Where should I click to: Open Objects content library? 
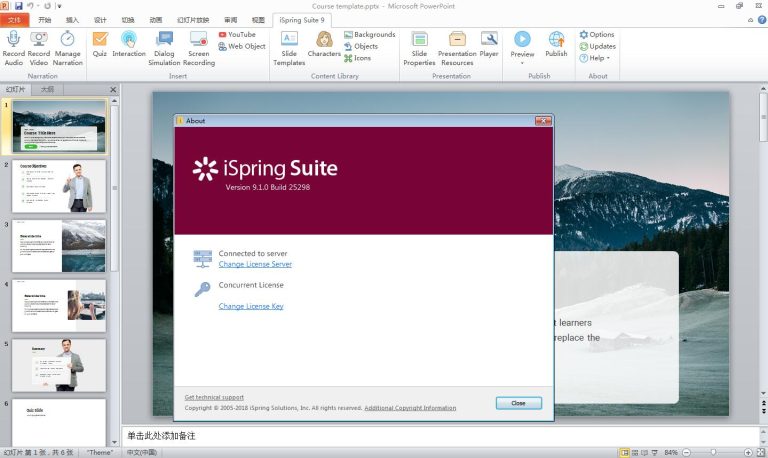coord(361,46)
